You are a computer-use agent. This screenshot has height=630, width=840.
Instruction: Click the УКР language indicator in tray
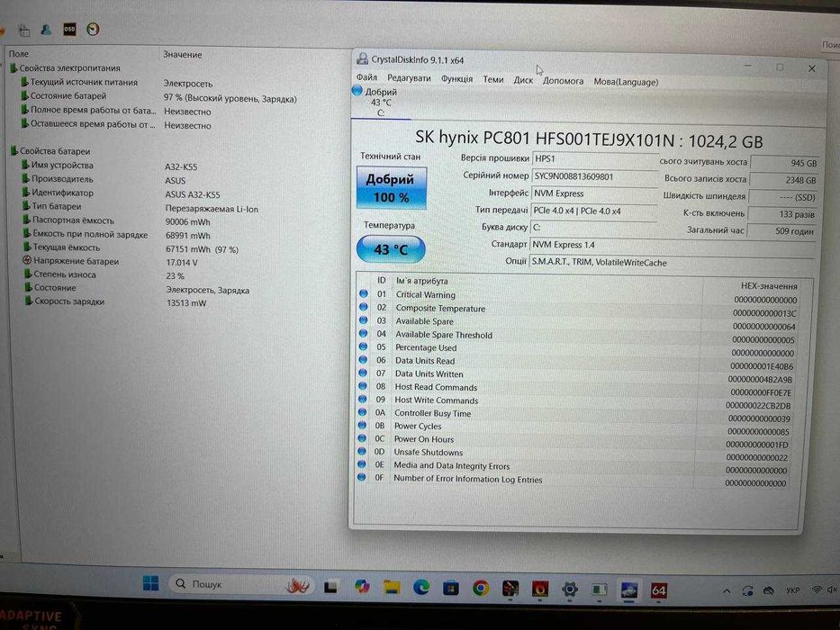792,590
